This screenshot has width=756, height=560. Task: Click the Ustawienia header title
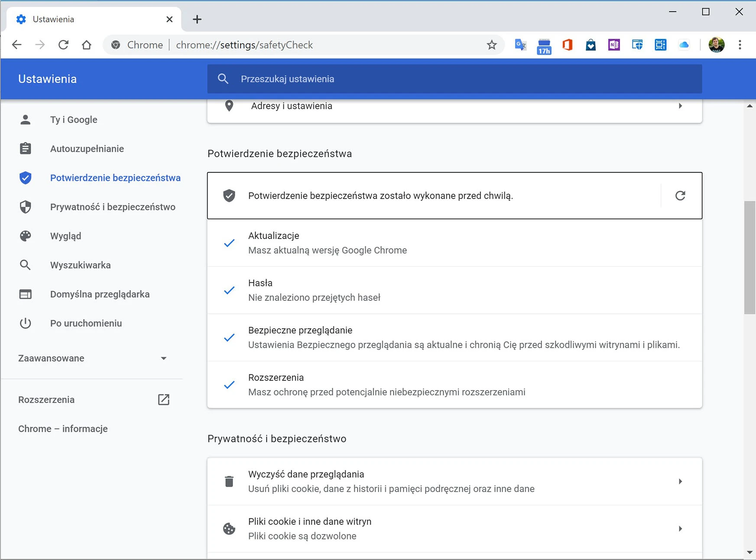pyautogui.click(x=47, y=79)
